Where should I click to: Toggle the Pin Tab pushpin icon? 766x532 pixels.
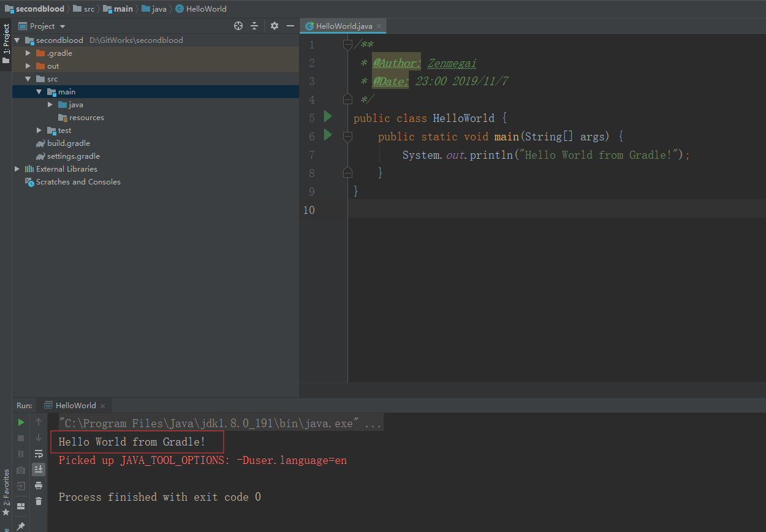[x=21, y=526]
